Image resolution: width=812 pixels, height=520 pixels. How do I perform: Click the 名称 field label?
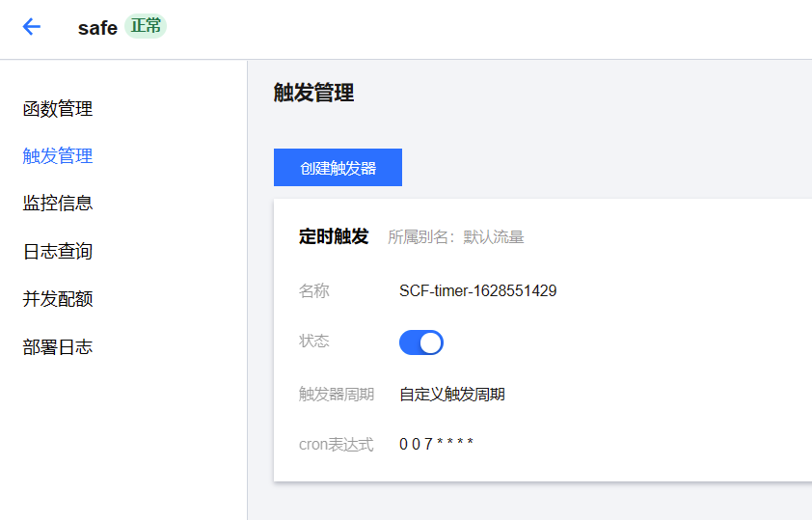click(x=313, y=290)
